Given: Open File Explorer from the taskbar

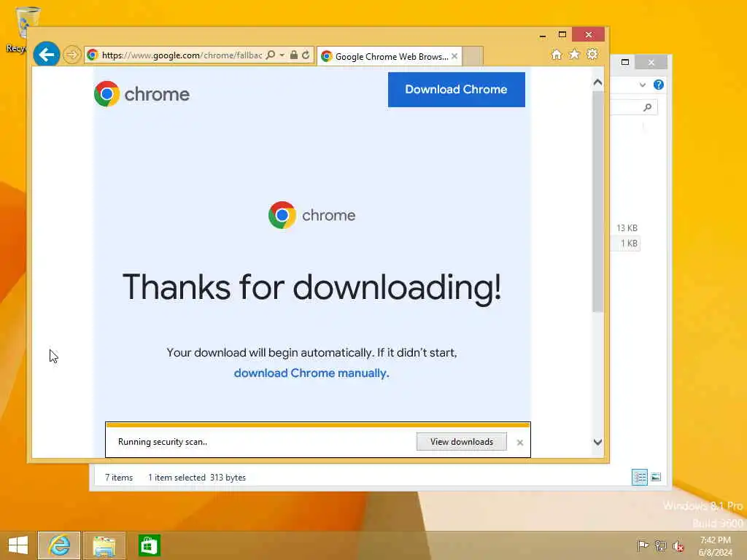Looking at the screenshot, I should coord(104,545).
